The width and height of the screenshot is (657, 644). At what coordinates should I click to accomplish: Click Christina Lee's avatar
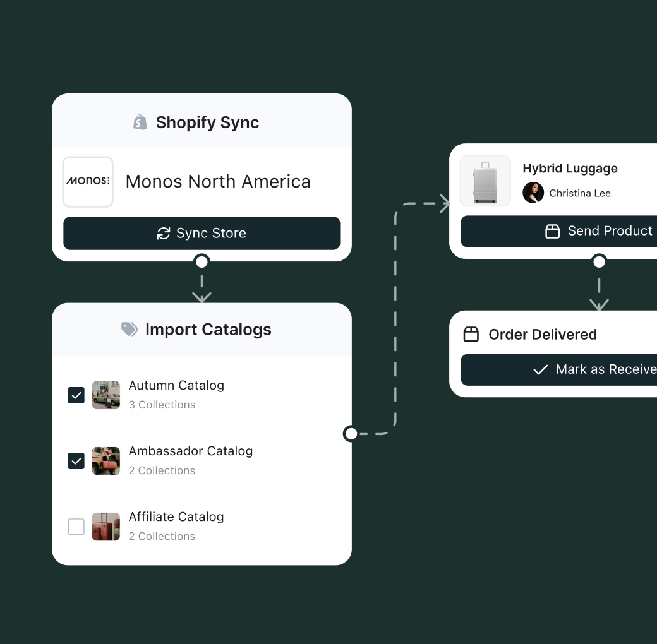(533, 193)
